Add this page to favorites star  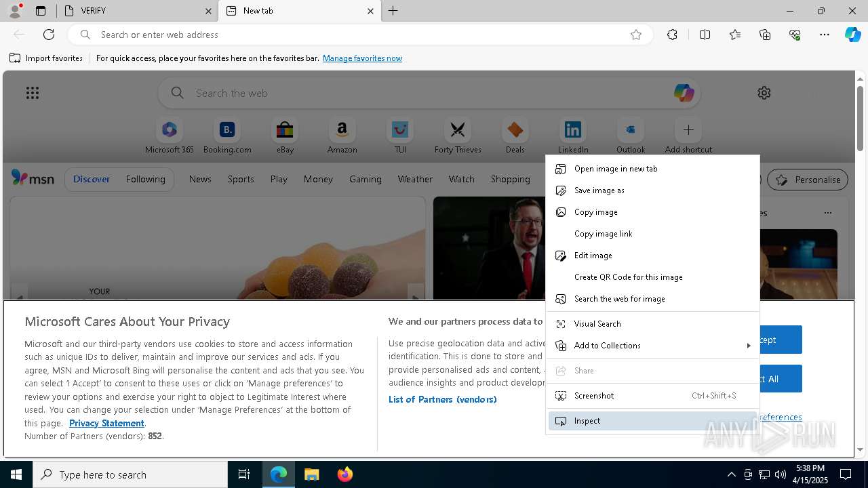pos(636,35)
